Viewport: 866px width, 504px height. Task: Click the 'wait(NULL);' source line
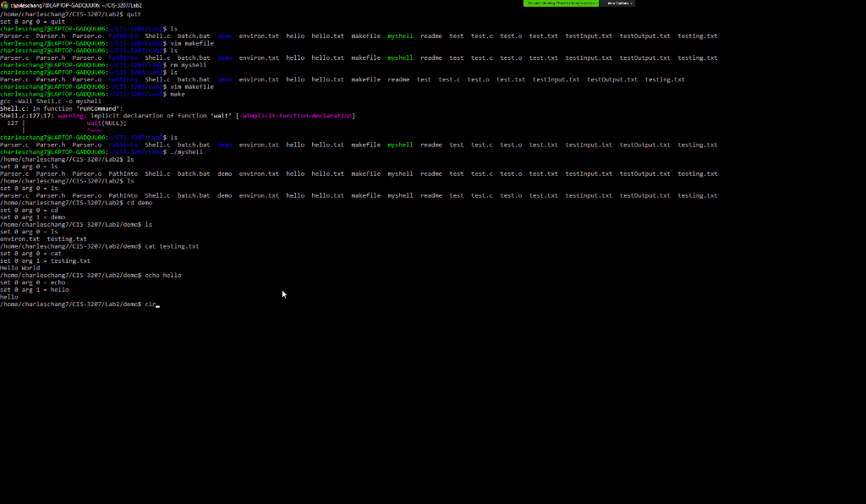(x=107, y=123)
